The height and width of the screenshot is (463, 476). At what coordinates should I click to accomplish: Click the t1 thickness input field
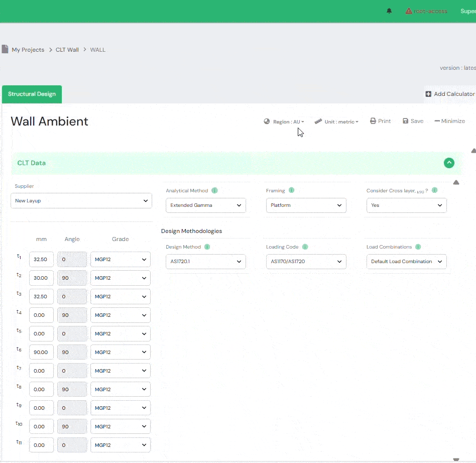[41, 260]
